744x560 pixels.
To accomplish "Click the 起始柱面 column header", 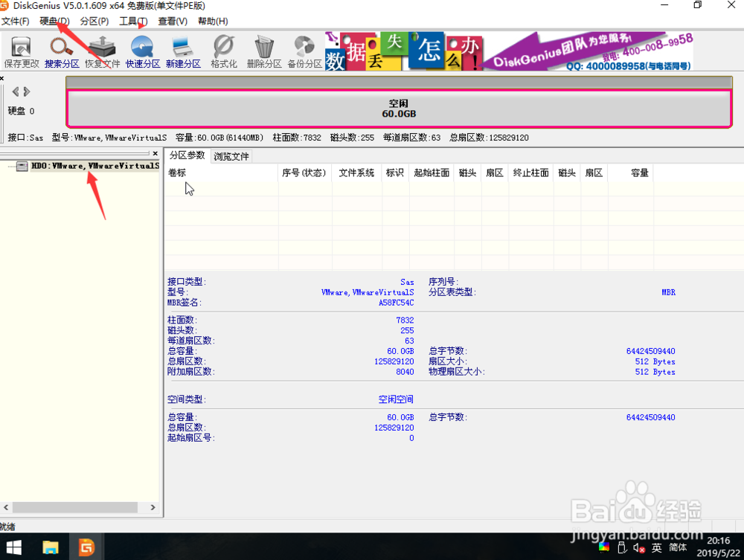I will (x=432, y=173).
